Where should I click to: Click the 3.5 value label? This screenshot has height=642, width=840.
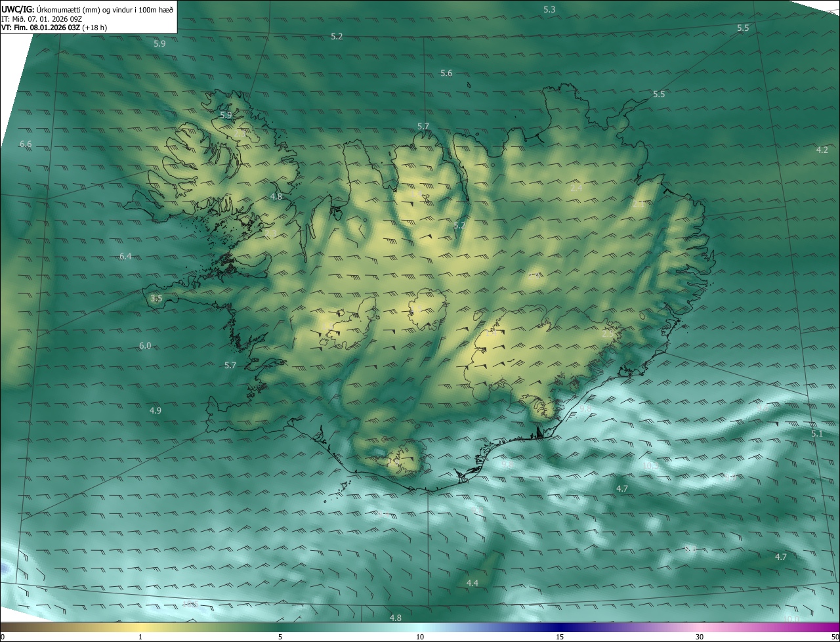156,299
